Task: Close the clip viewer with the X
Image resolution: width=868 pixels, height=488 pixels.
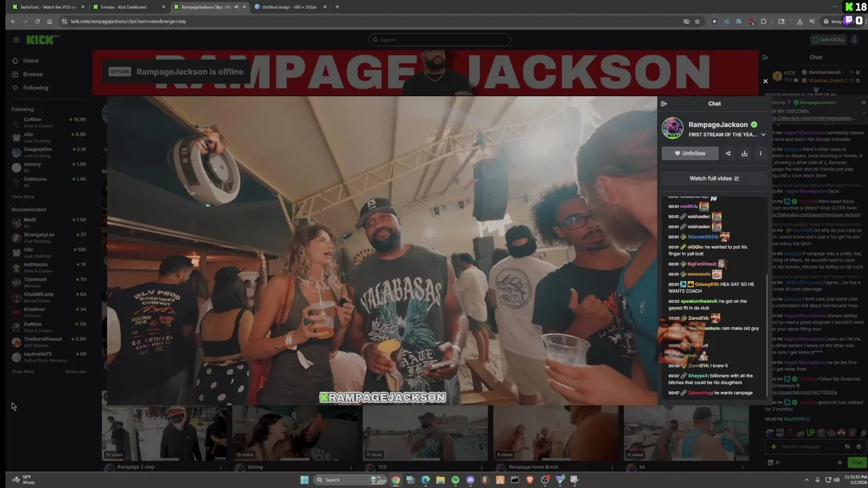Action: [766, 81]
